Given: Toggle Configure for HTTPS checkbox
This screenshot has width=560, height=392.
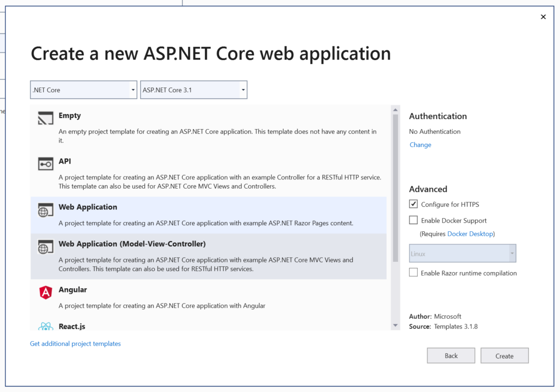Looking at the screenshot, I should [413, 204].
